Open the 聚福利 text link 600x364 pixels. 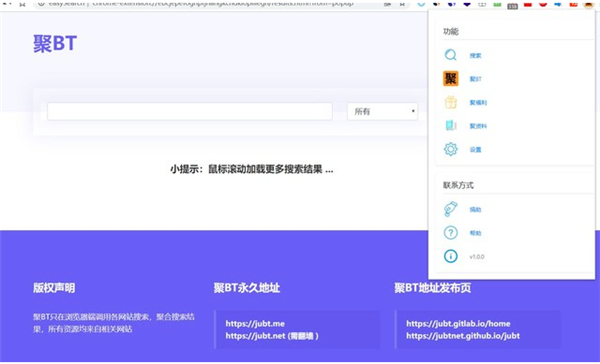[478, 103]
